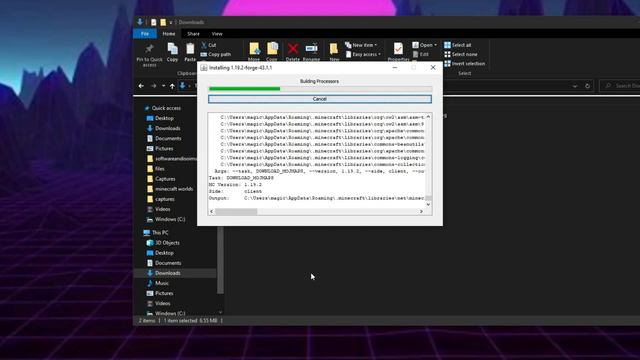Click the Search Downloads field
640x360 pixels.
point(619,86)
